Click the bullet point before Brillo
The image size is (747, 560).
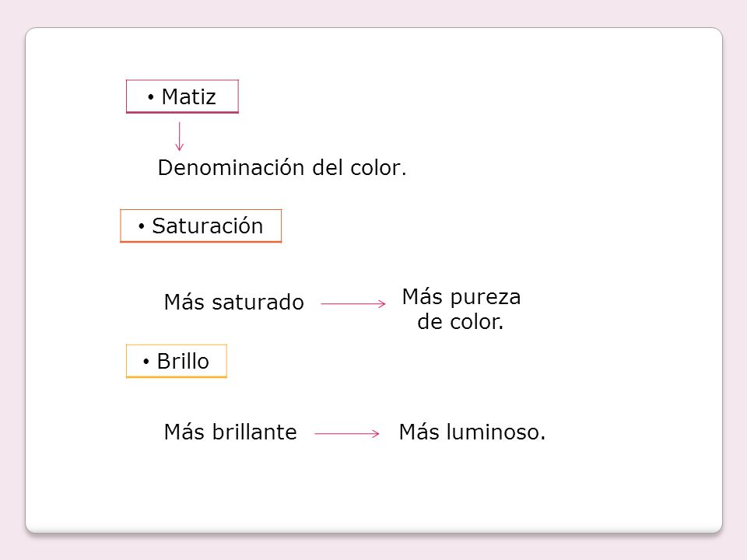pyautogui.click(x=146, y=362)
